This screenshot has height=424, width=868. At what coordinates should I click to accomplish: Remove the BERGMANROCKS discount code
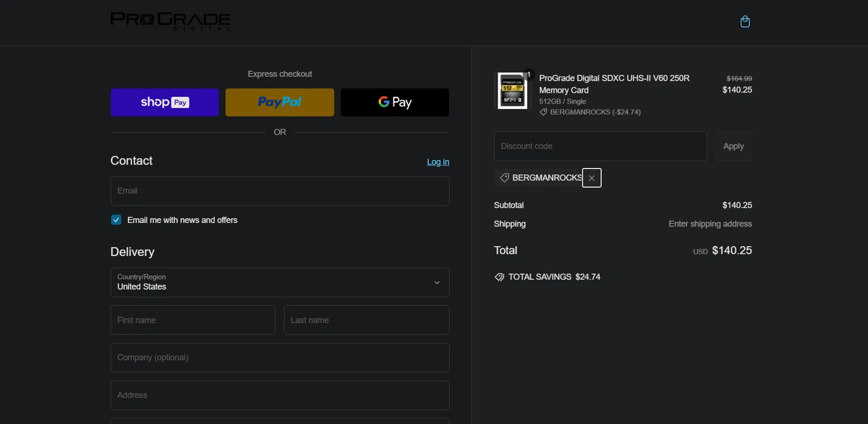coord(591,178)
